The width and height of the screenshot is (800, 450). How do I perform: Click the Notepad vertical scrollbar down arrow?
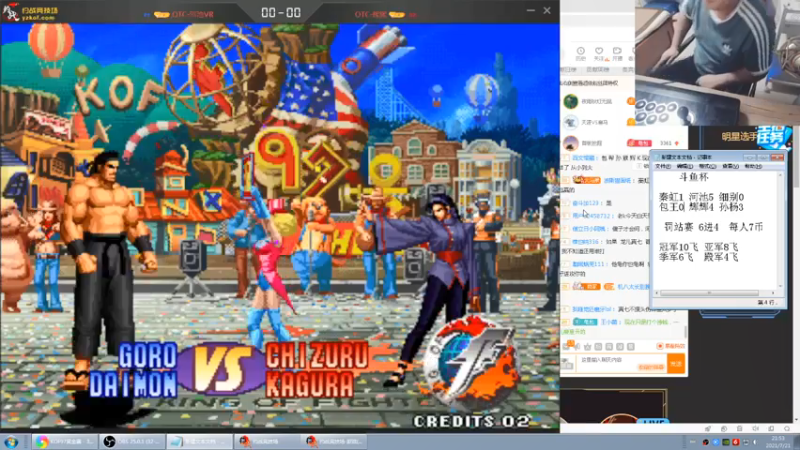pyautogui.click(x=780, y=286)
